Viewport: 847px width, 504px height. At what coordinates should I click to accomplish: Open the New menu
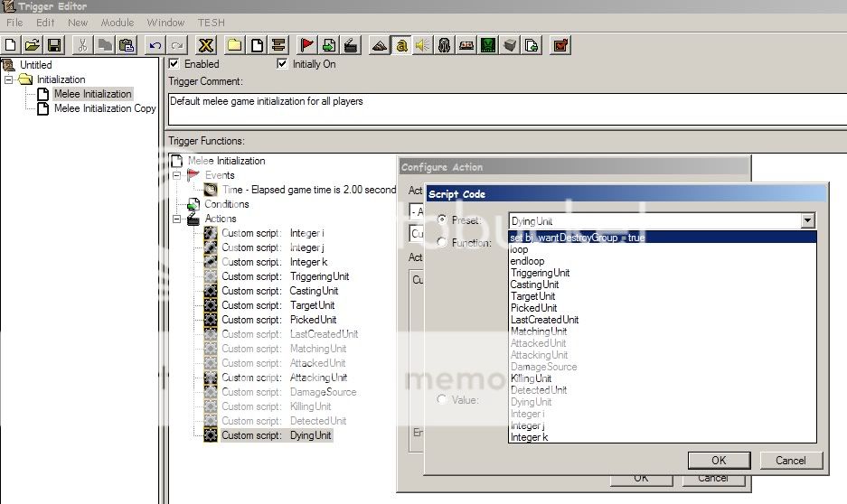(x=78, y=23)
